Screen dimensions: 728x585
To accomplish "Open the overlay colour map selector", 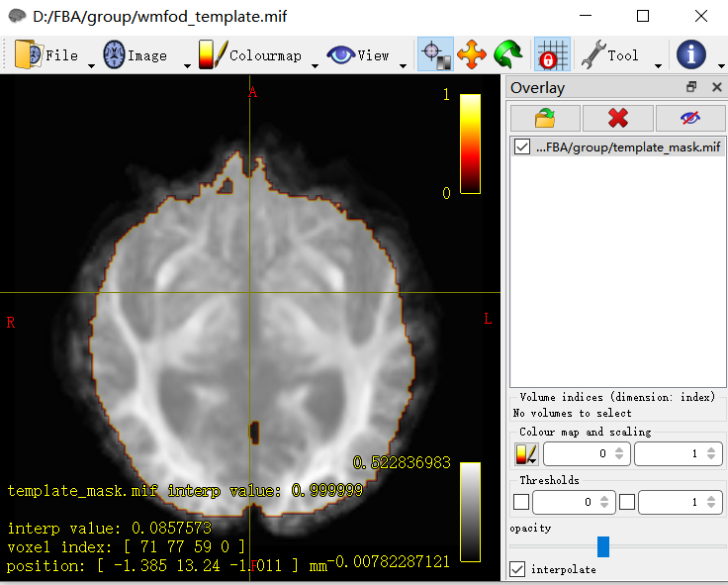I will click(526, 453).
